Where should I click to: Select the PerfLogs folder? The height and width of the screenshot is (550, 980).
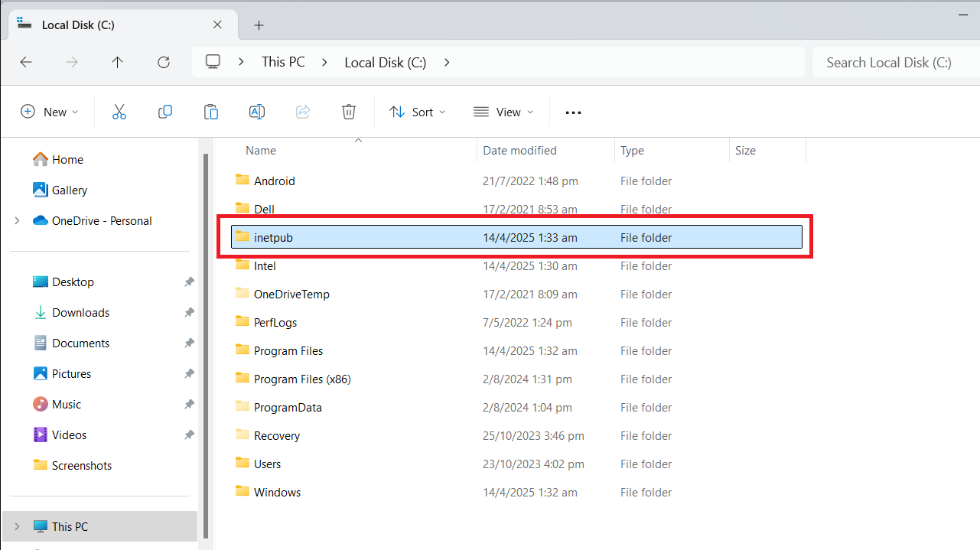pos(516,323)
